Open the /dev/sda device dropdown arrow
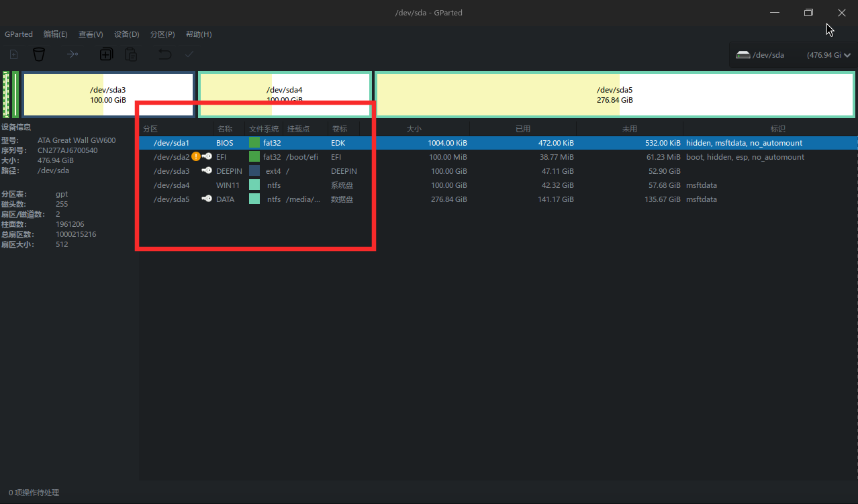Viewport: 858px width, 504px height. (847, 55)
